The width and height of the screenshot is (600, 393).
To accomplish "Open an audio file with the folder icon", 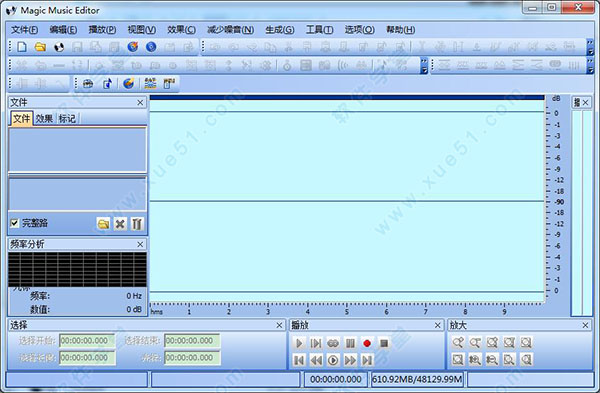I will click(x=40, y=47).
